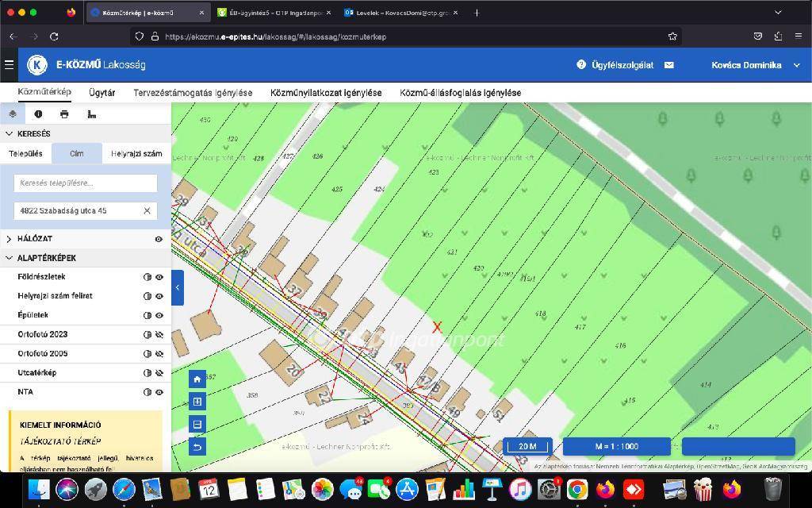Viewport: 812px width, 508px height.
Task: Adjust opacity of the Utcatérkép layer
Action: coord(147,373)
